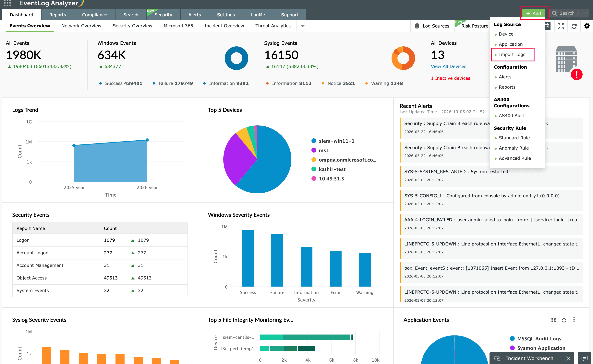This screenshot has width=593, height=364.
Task: Open the 1 Inactive devices link
Action: (x=450, y=78)
